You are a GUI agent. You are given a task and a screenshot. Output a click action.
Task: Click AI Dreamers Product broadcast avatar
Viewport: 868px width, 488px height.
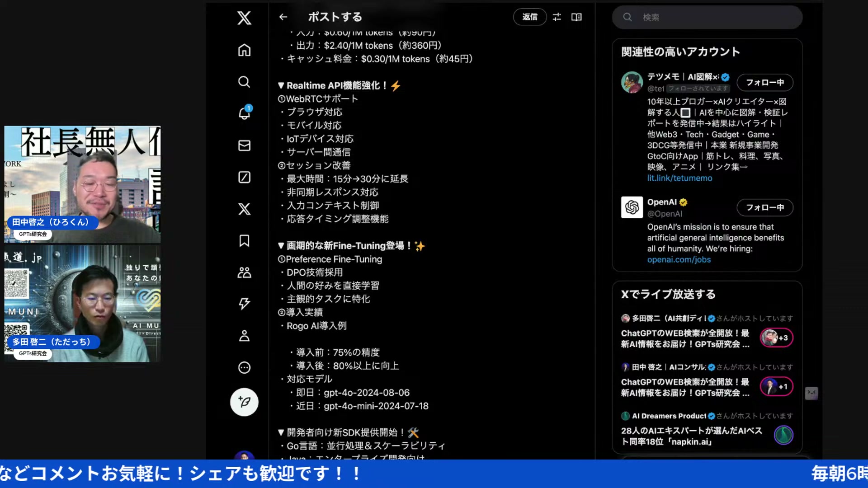click(x=783, y=435)
